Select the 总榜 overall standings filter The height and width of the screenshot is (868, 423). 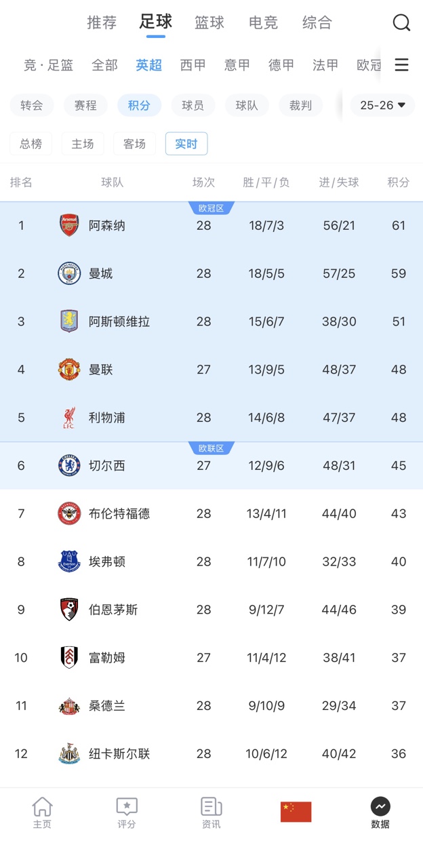31,144
